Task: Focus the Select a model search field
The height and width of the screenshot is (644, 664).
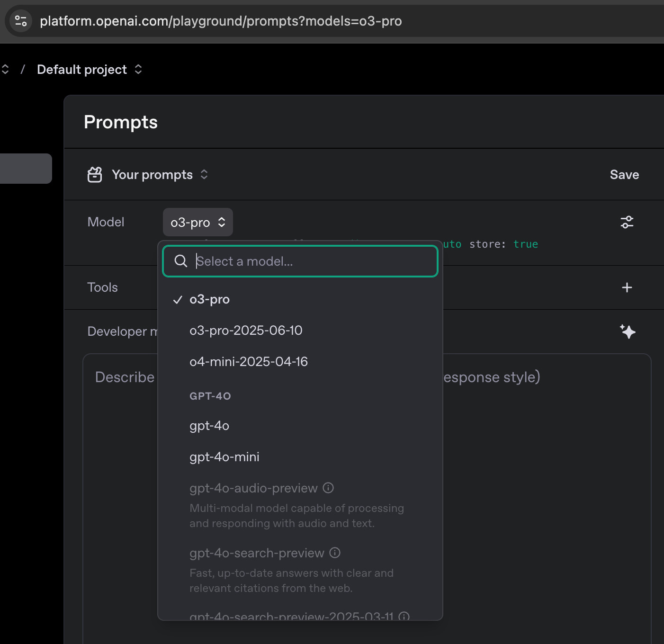Action: [x=300, y=261]
